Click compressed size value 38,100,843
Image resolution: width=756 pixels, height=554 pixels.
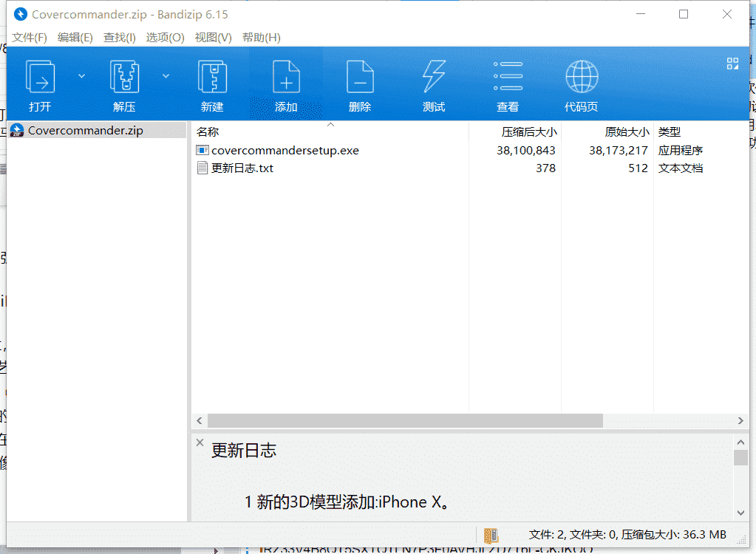click(526, 150)
